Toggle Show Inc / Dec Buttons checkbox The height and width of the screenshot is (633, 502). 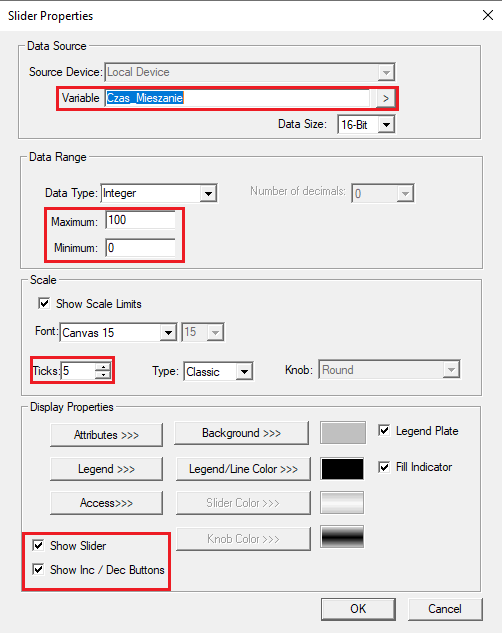coord(38,569)
